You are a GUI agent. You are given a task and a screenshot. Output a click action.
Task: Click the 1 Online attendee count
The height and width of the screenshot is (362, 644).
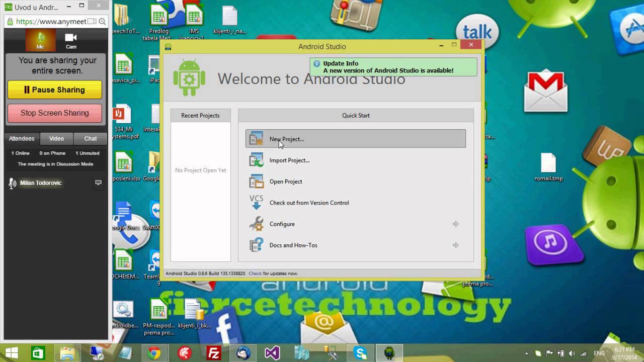(x=21, y=153)
